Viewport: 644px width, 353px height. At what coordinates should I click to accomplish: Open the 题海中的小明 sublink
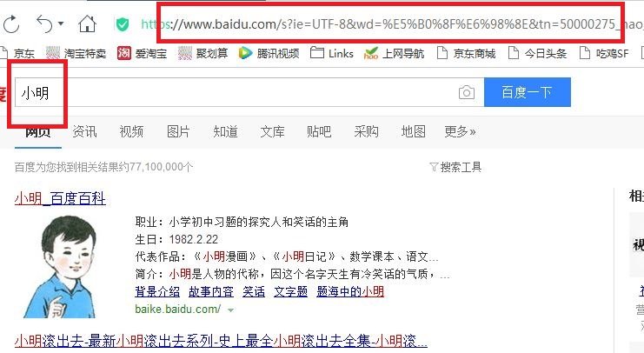350,292
